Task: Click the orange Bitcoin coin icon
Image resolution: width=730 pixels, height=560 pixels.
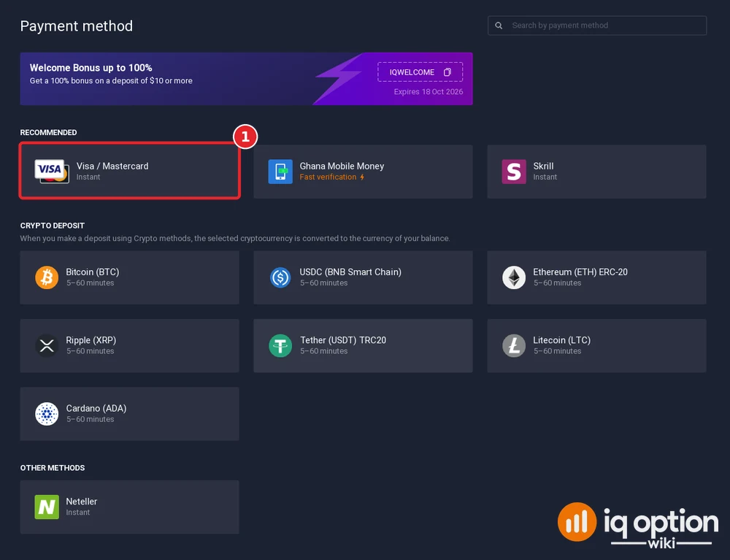Action: [x=47, y=277]
